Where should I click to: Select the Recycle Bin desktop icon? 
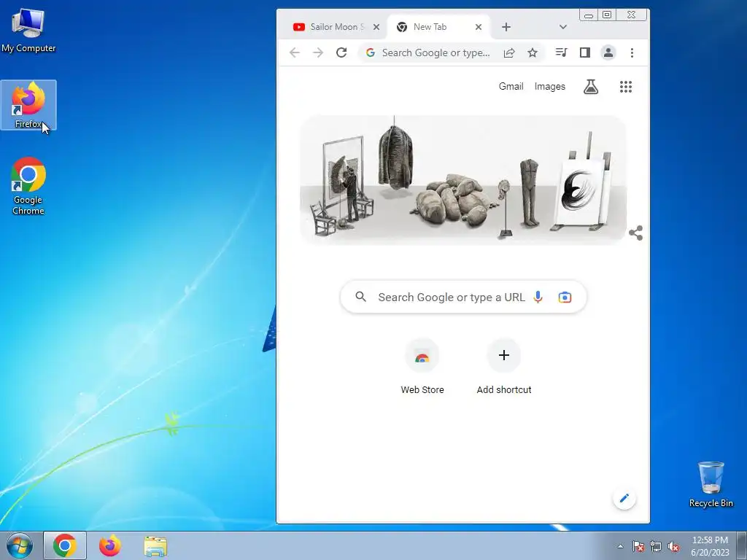711,484
